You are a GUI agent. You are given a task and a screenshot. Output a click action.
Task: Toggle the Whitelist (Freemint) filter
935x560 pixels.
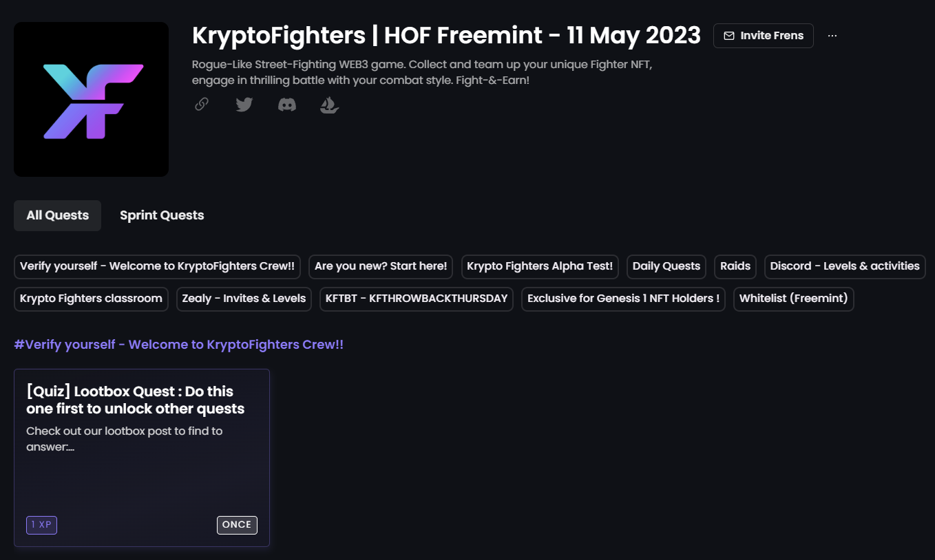(x=793, y=299)
